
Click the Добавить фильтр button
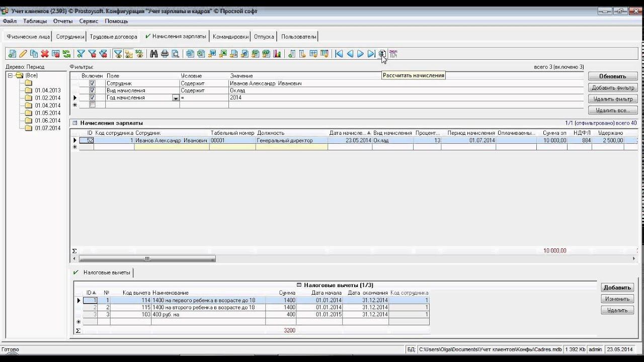click(613, 87)
